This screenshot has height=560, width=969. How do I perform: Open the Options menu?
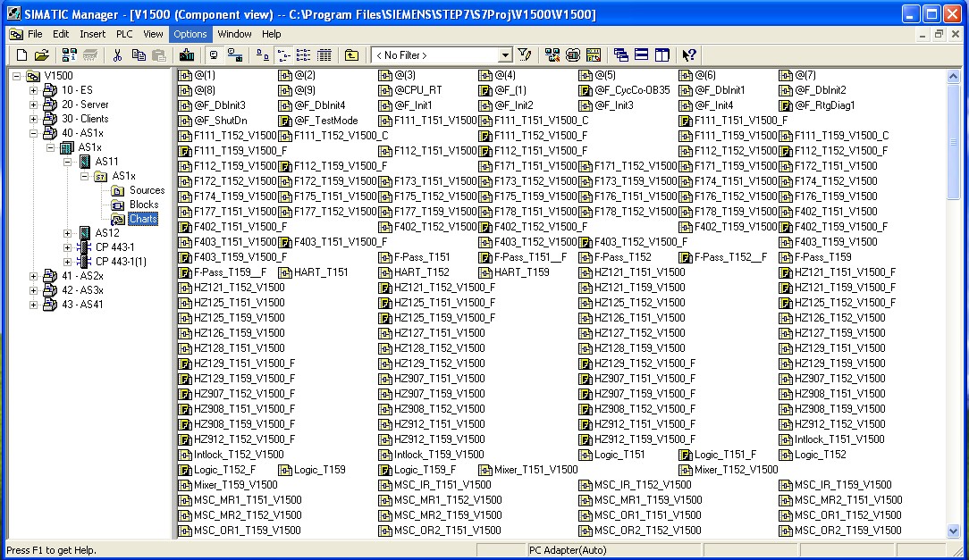coord(190,34)
